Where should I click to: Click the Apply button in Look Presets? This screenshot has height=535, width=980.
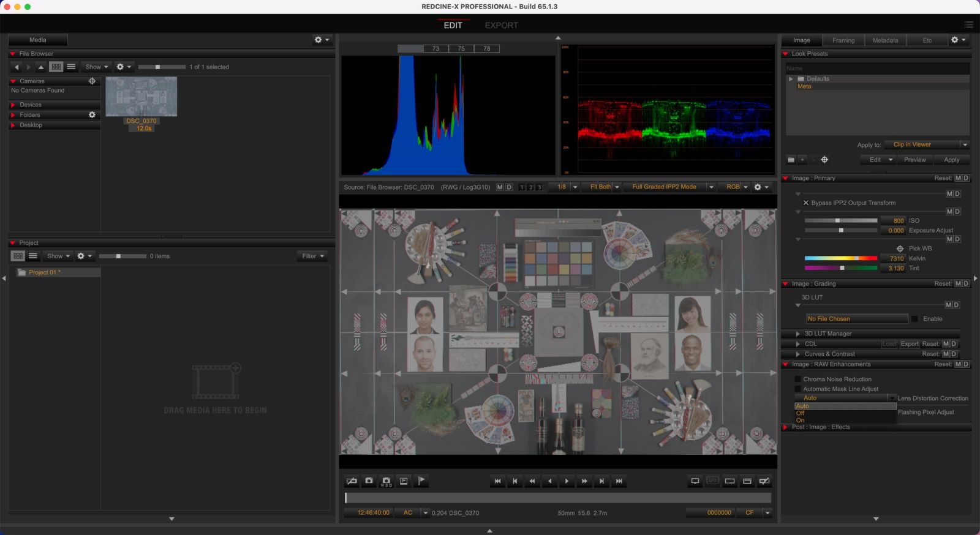[951, 160]
